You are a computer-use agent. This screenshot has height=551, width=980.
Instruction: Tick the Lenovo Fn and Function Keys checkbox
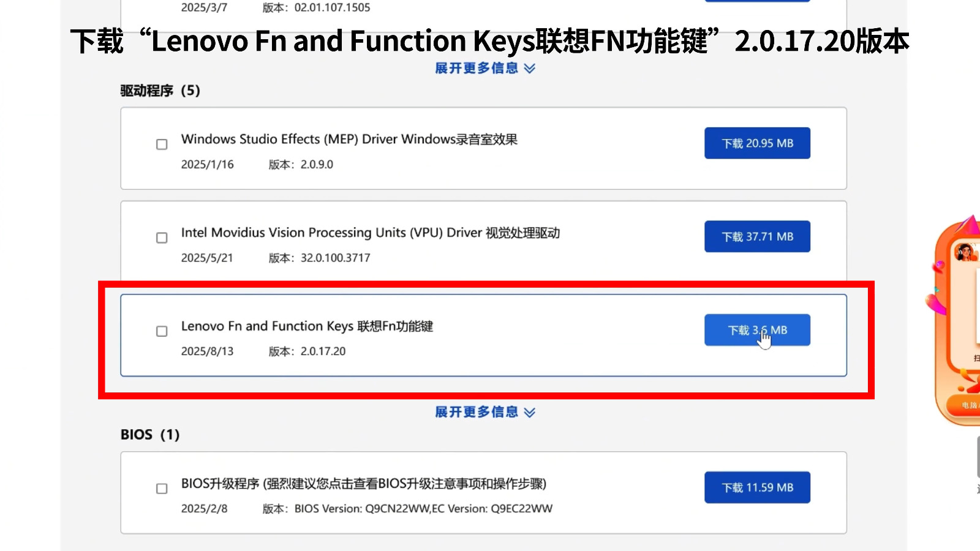click(x=162, y=331)
